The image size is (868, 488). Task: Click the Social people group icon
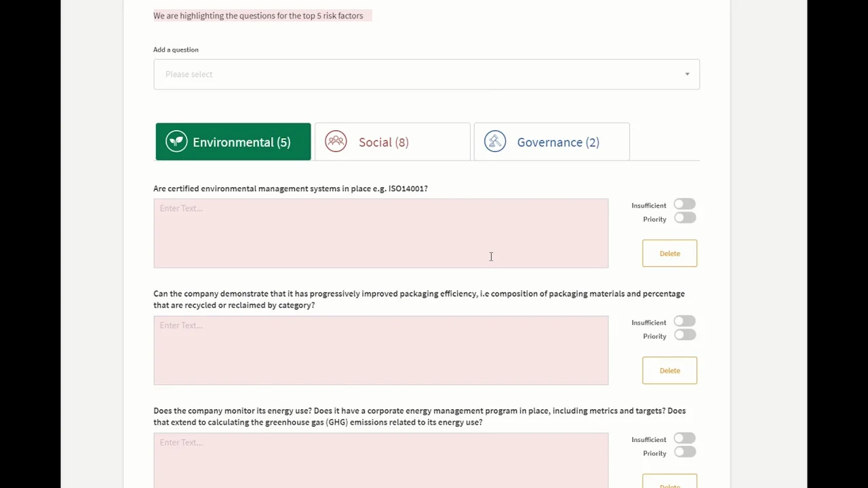pyautogui.click(x=336, y=142)
